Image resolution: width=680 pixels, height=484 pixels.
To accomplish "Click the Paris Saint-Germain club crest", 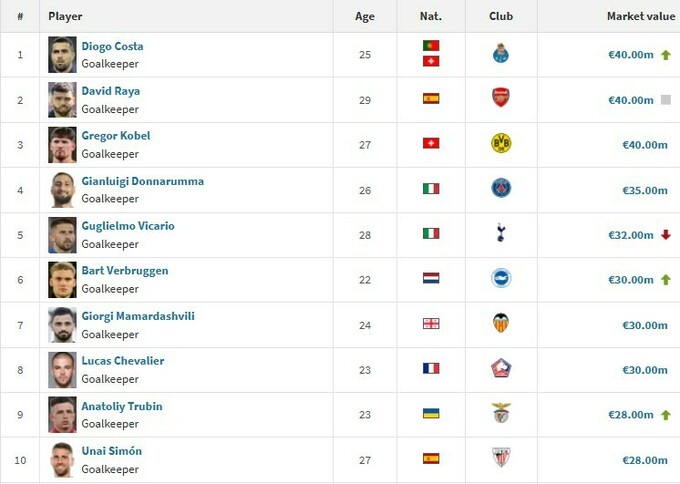I will click(501, 188).
